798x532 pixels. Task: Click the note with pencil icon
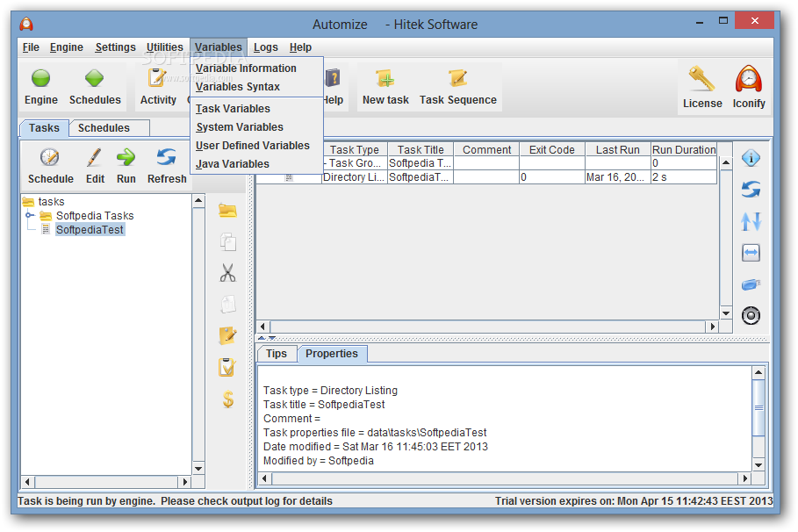(227, 336)
